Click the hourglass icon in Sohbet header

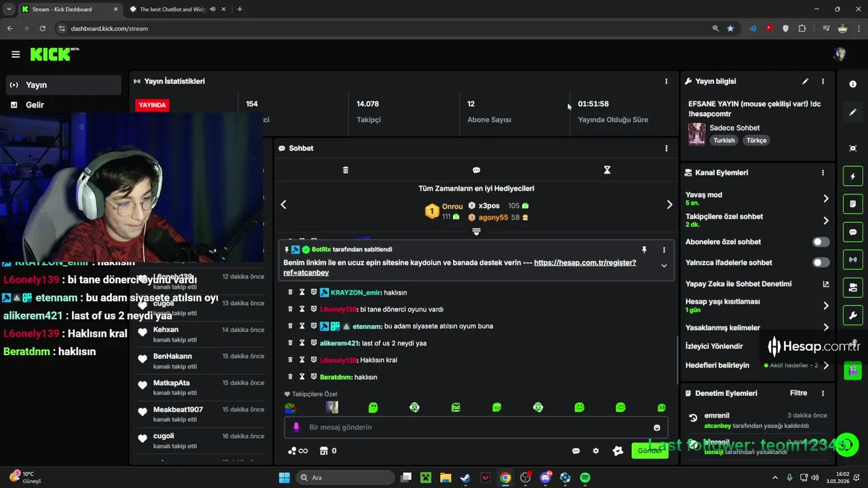[x=607, y=170]
